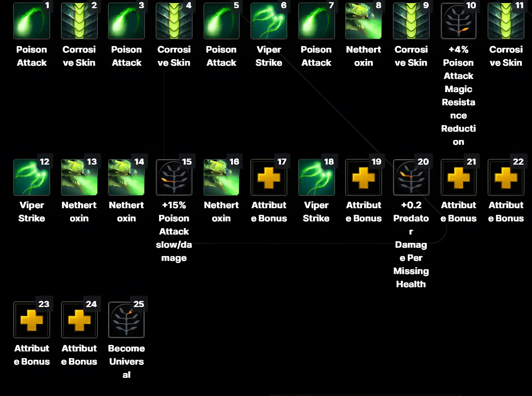The width and height of the screenshot is (532, 396).
Task: Click the level 18 Viper Strike icon
Action: (316, 177)
